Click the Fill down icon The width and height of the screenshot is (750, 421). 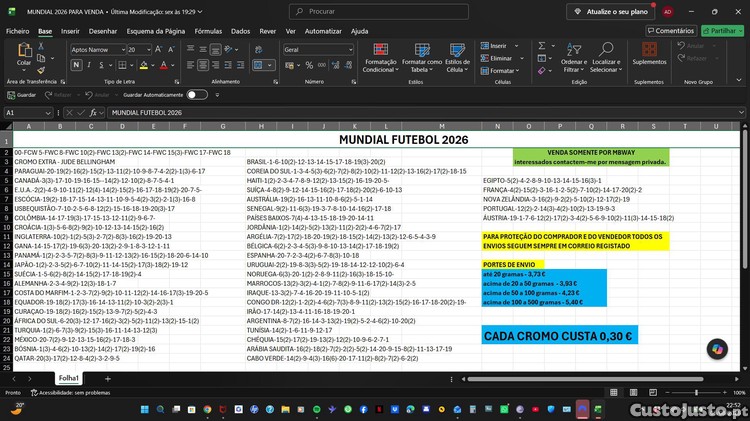coord(541,58)
